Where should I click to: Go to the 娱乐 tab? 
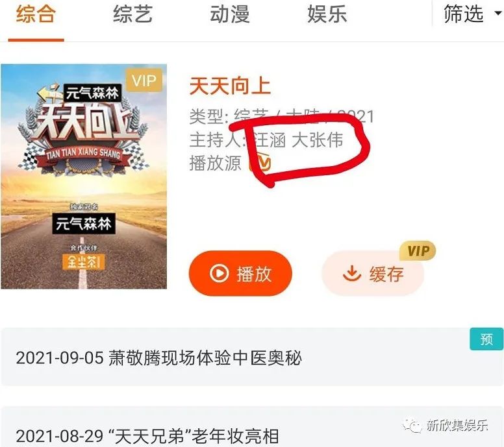pos(327,14)
